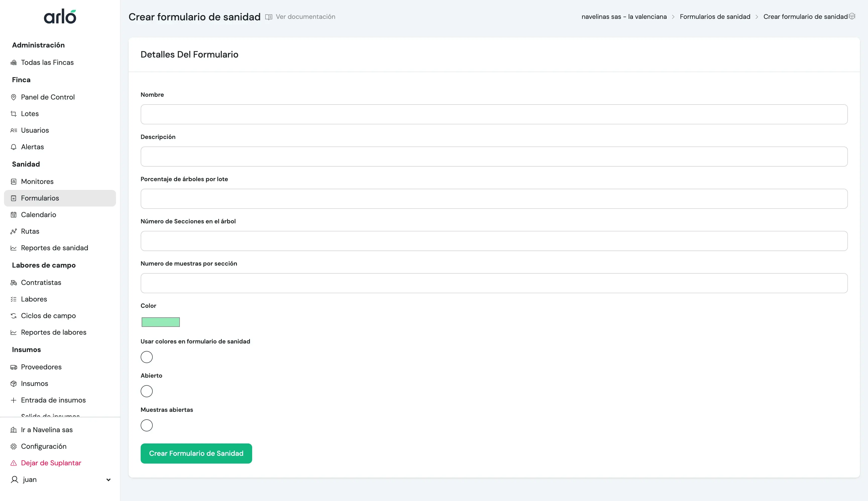The image size is (868, 501).
Task: Open the Calendario section
Action: (38, 214)
